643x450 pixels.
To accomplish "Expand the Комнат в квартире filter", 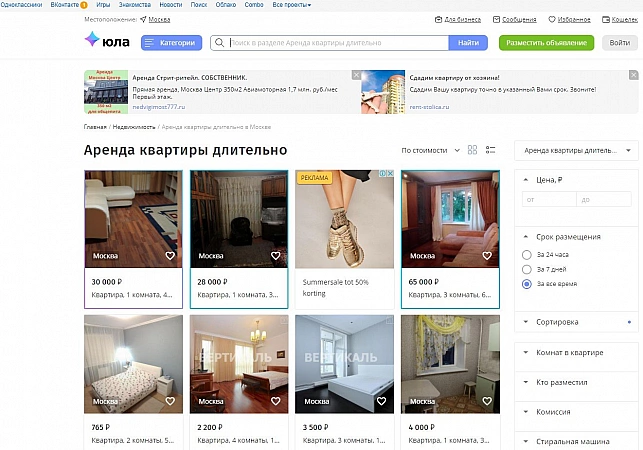I will click(576, 353).
